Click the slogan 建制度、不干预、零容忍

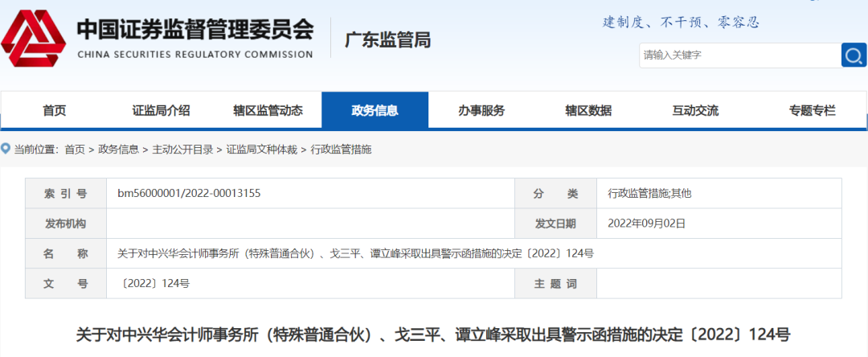(682, 23)
